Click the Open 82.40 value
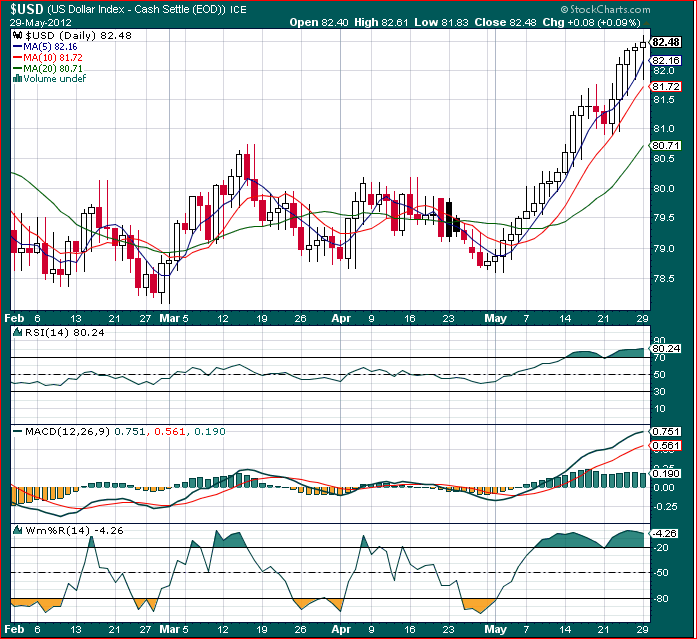The height and width of the screenshot is (639, 697). click(319, 22)
